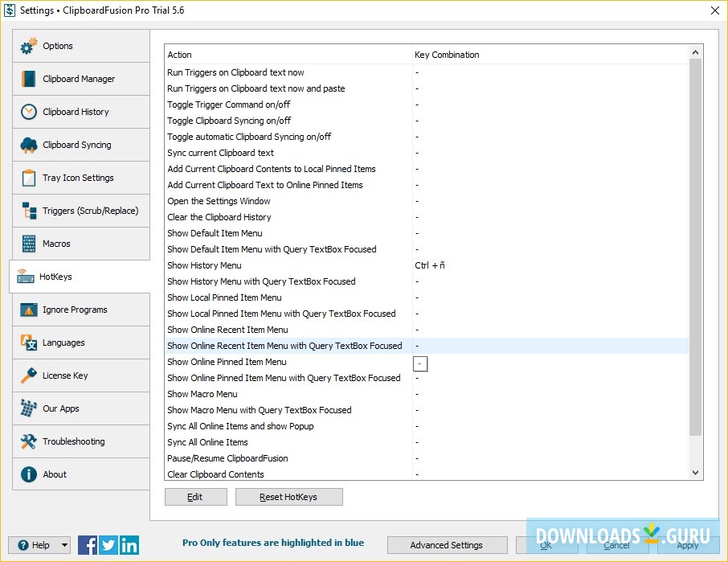Select 'Show Default Item Menu with Query TextBox Focused'
728x562 pixels.
pyautogui.click(x=426, y=249)
